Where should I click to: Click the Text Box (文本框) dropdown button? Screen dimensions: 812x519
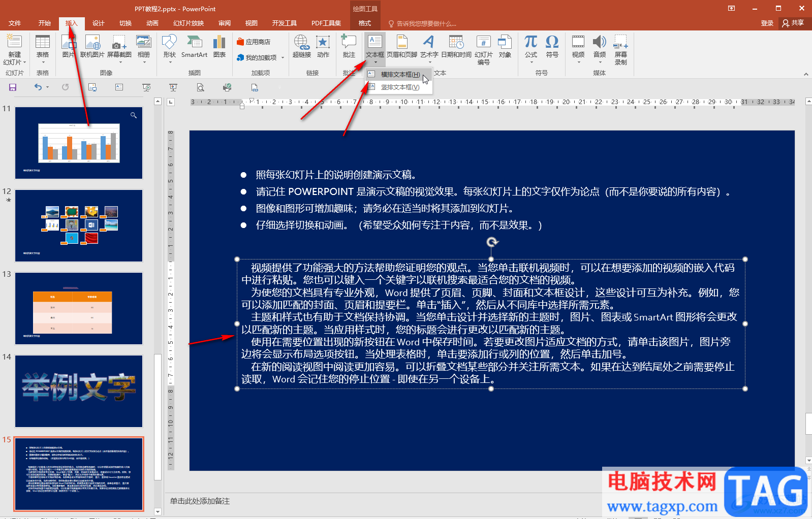pos(375,49)
